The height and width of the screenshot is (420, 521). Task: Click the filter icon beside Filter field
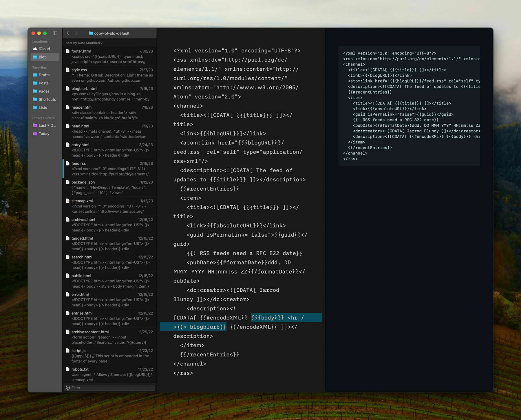point(68,388)
